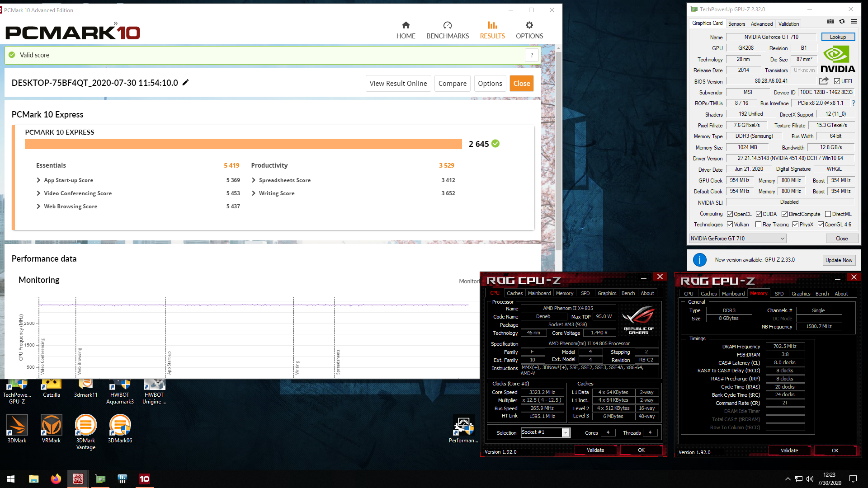
Task: Toggle OpenCL checkbox
Action: (x=730, y=214)
